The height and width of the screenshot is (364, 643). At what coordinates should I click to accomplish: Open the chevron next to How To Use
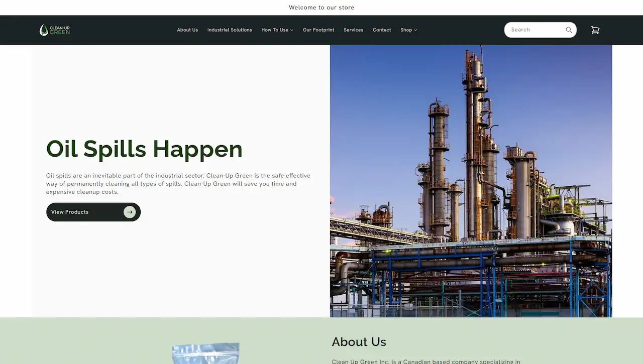(292, 30)
